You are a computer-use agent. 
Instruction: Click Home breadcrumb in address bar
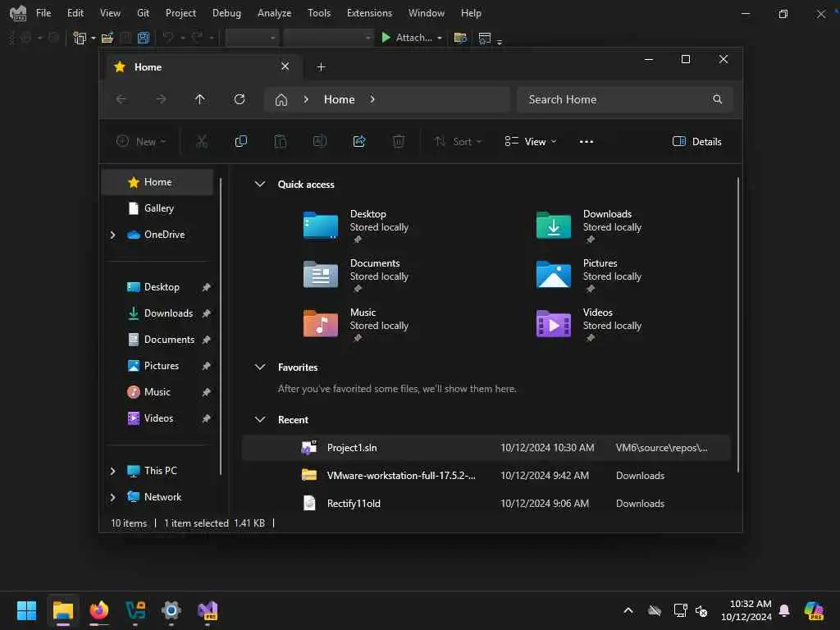pyautogui.click(x=339, y=99)
